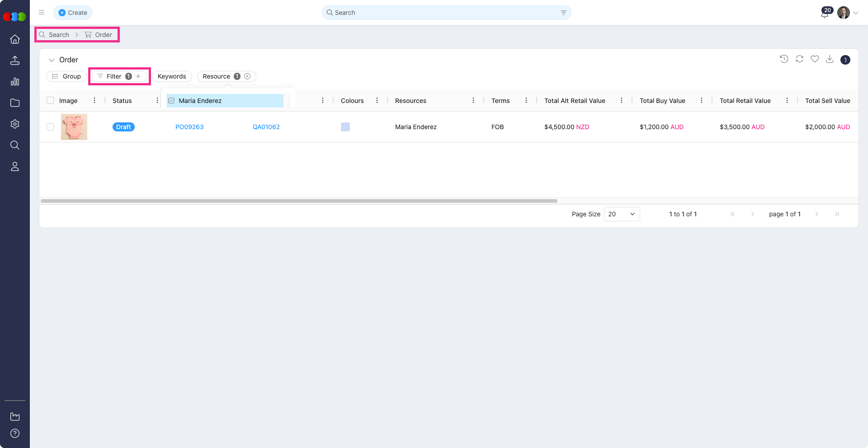
Task: Click the light blue colour swatch
Action: (x=345, y=127)
